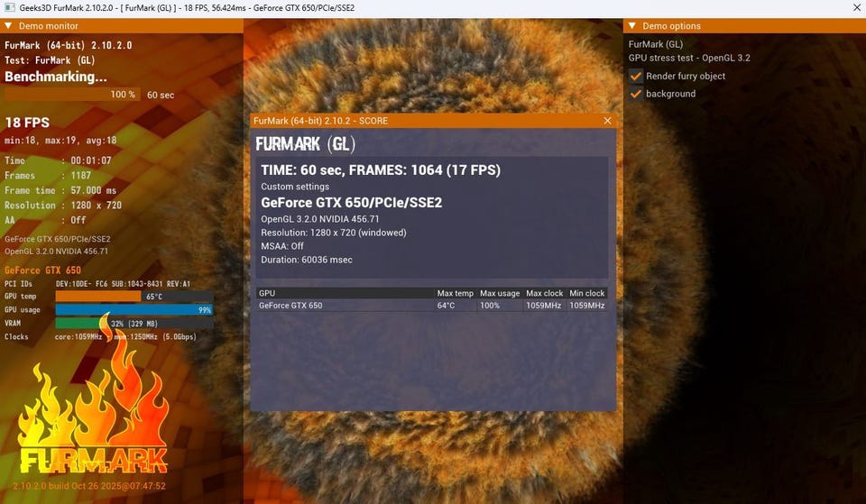
Task: Click the Max usage column header
Action: click(500, 293)
